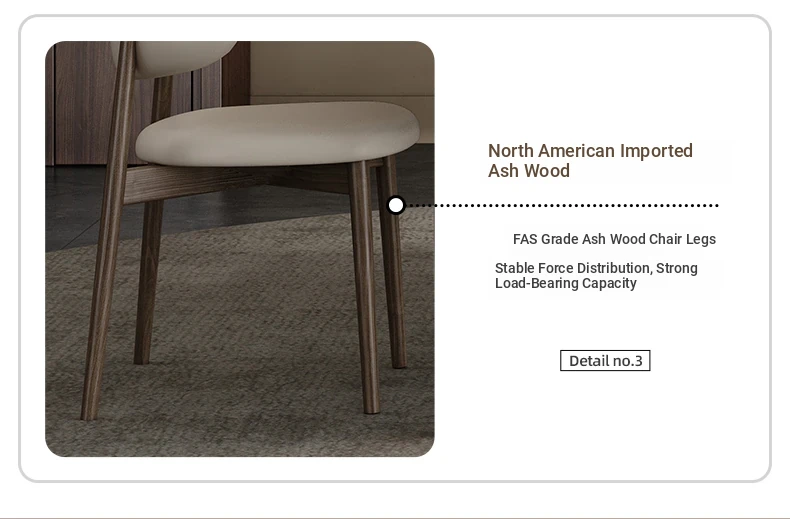Click the Ash Wood heading second line
This screenshot has height=519, width=790.
(x=529, y=171)
